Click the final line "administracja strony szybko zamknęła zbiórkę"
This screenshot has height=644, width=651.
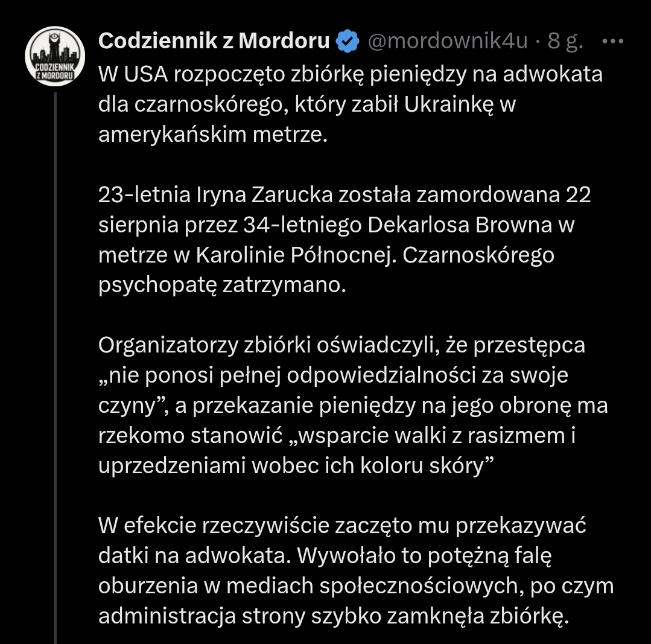(332, 616)
